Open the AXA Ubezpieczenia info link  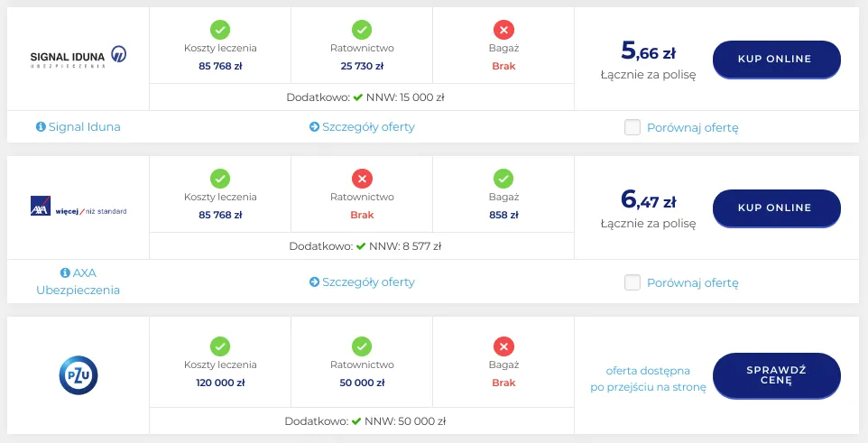point(78,281)
